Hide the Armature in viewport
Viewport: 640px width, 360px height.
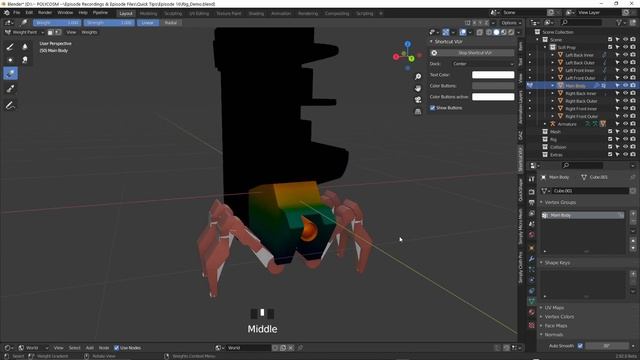point(625,124)
